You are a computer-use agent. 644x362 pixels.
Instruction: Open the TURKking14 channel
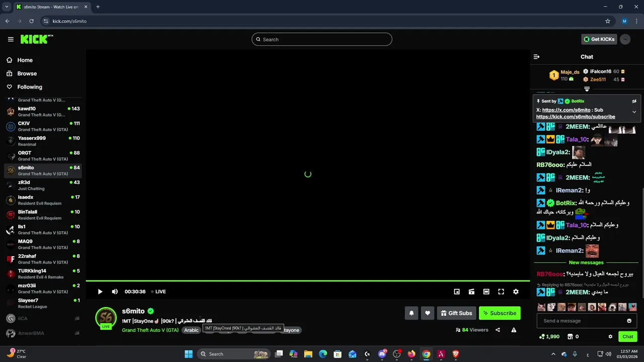click(43, 274)
